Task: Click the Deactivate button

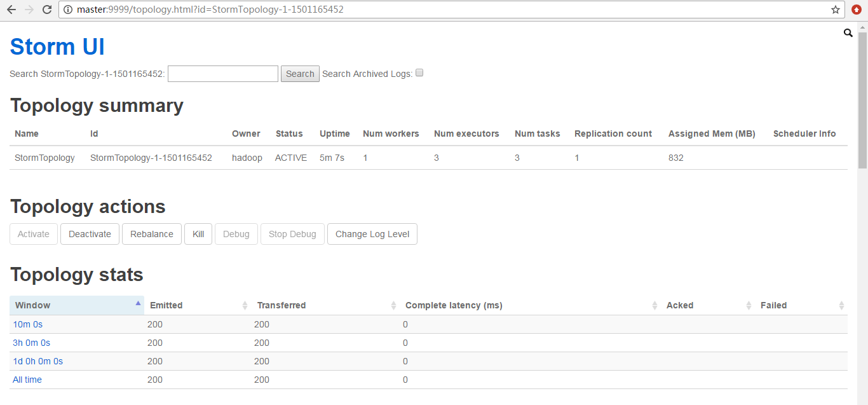Action: pyautogui.click(x=90, y=234)
